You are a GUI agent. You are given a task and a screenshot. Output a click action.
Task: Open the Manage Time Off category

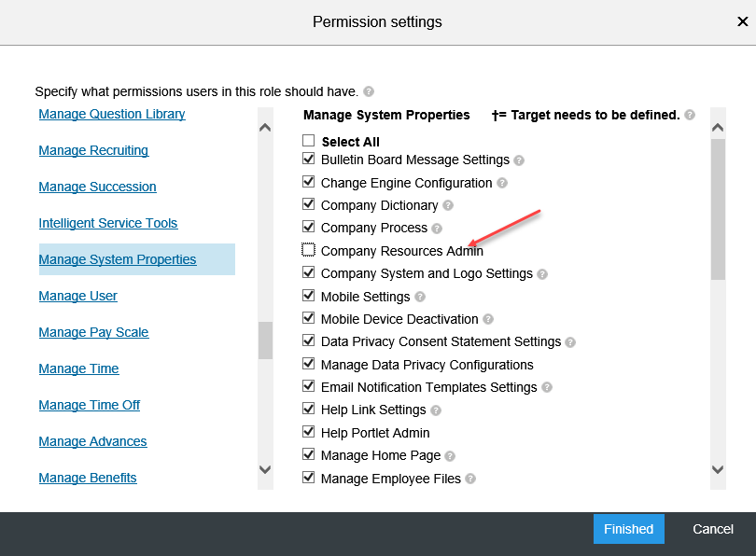click(x=90, y=405)
